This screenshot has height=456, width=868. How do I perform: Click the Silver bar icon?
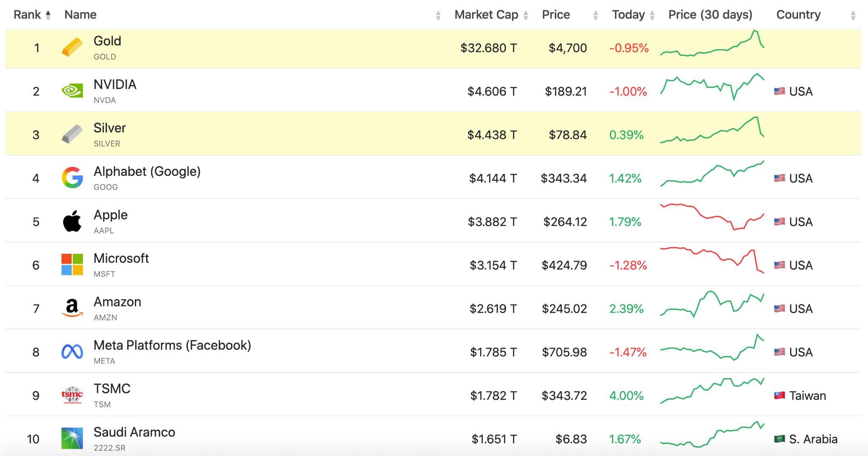tap(72, 134)
